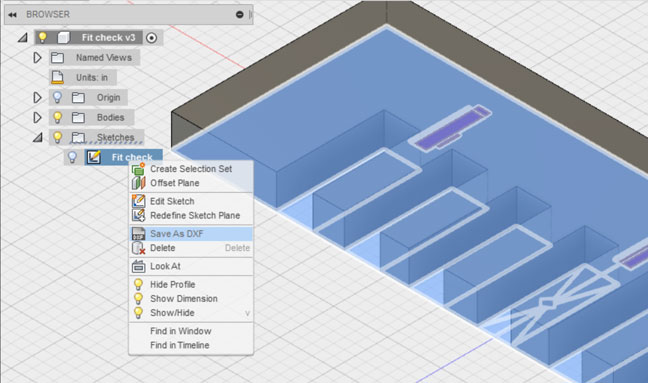648x383 pixels.
Task: Collapse the Sketches folder
Action: tap(38, 137)
